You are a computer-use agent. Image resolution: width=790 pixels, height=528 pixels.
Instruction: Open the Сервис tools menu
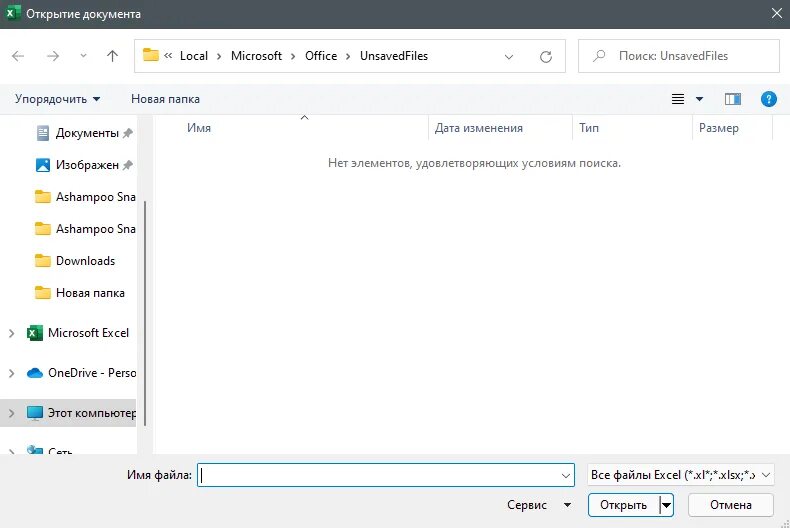click(539, 505)
